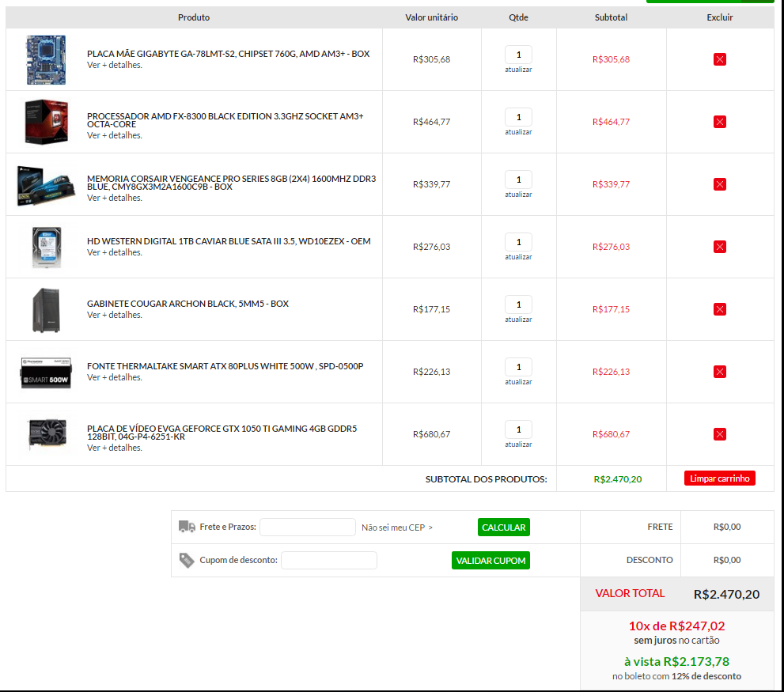This screenshot has width=784, height=692.
Task: Click atualizar for the AMD FX-8300 processor
Action: tap(518, 132)
